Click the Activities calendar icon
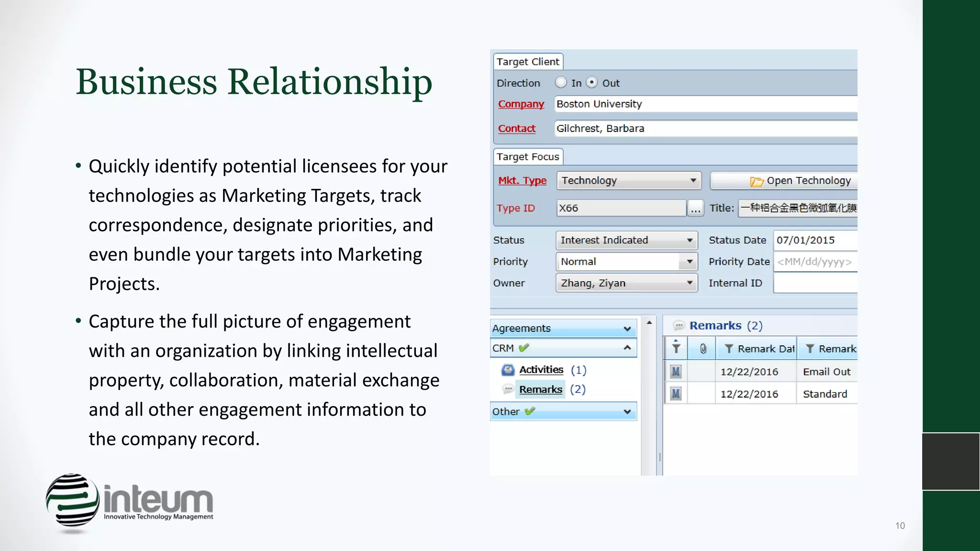980x551 pixels. tap(508, 370)
